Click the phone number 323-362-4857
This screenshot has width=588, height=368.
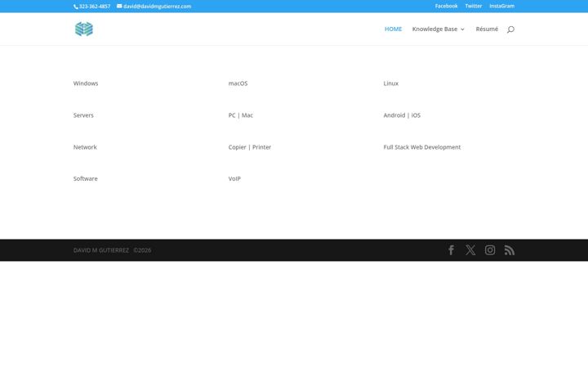click(95, 7)
